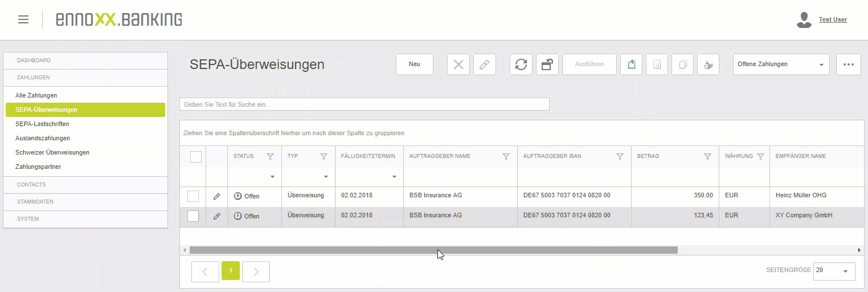Open the Status column filter icon
The height and width of the screenshot is (292, 868).
coord(270,156)
